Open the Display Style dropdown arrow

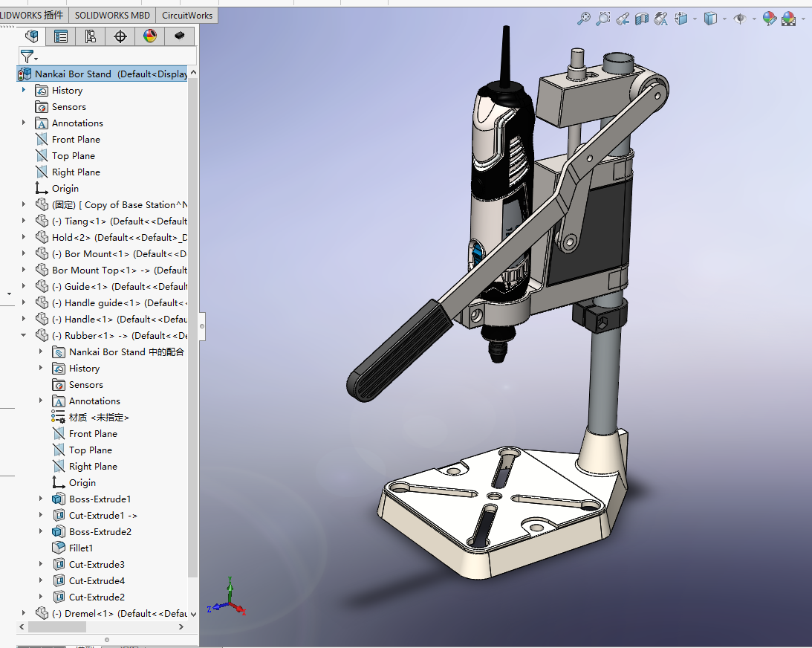point(724,19)
